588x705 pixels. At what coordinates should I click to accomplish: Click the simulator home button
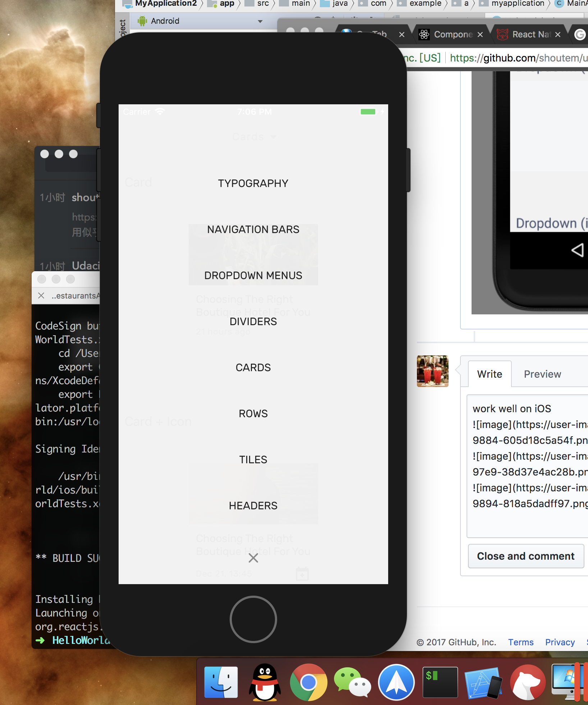coord(253,619)
